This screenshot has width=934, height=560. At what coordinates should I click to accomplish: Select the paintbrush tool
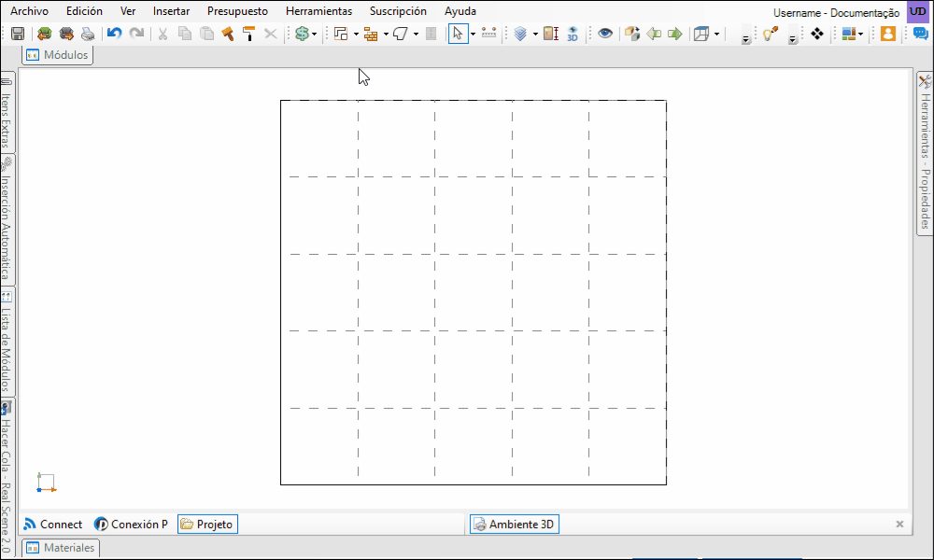click(228, 34)
